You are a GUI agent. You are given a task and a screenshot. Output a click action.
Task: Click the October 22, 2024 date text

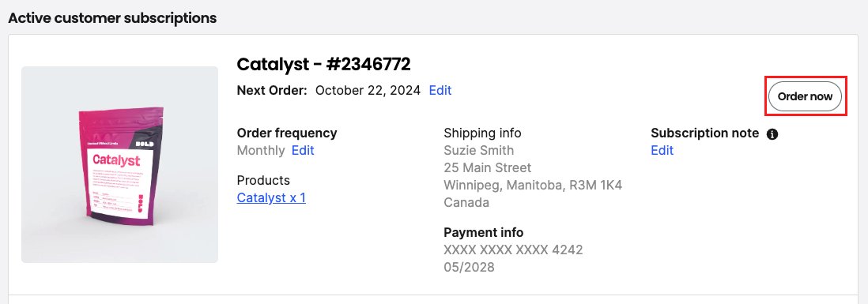point(368,90)
